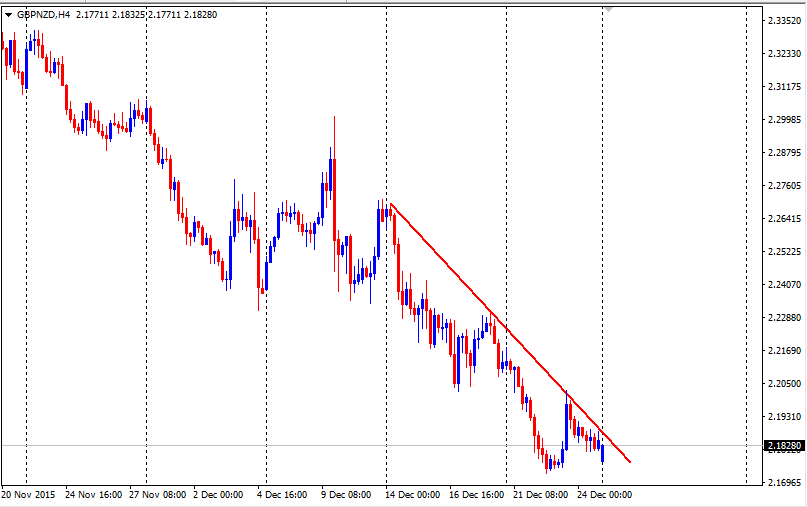Viewport: 807px width, 507px height.
Task: Click the 2.33520 price axis label
Action: tap(784, 21)
